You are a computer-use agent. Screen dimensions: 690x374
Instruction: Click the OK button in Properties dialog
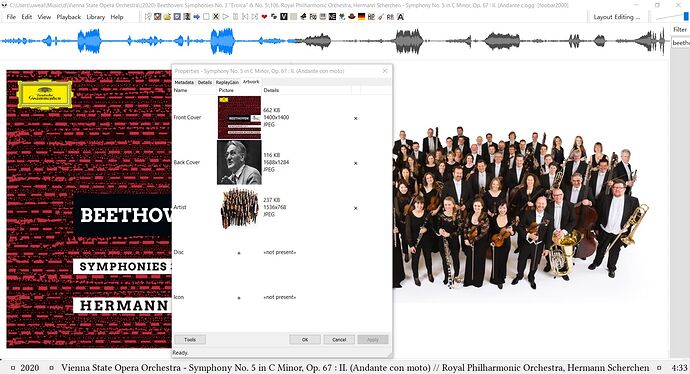pos(305,340)
